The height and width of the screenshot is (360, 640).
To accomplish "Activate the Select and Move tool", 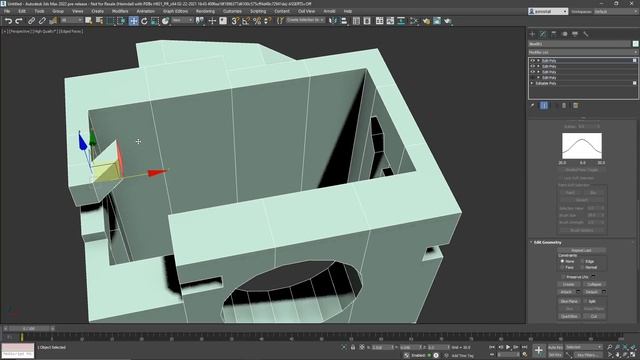I will (x=133, y=21).
